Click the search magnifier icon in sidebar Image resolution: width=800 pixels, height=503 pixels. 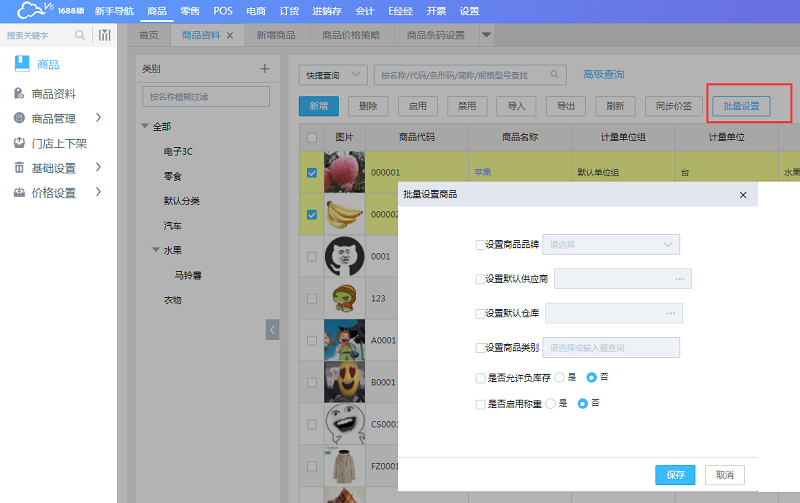[x=80, y=35]
